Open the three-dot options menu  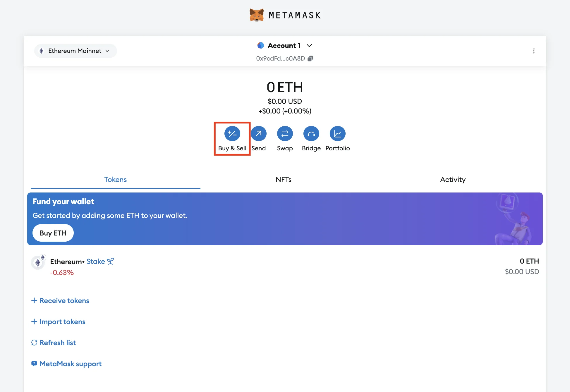(534, 50)
